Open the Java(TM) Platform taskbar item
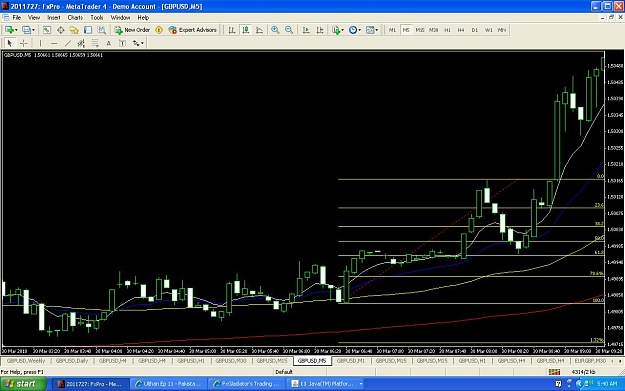 click(327, 384)
